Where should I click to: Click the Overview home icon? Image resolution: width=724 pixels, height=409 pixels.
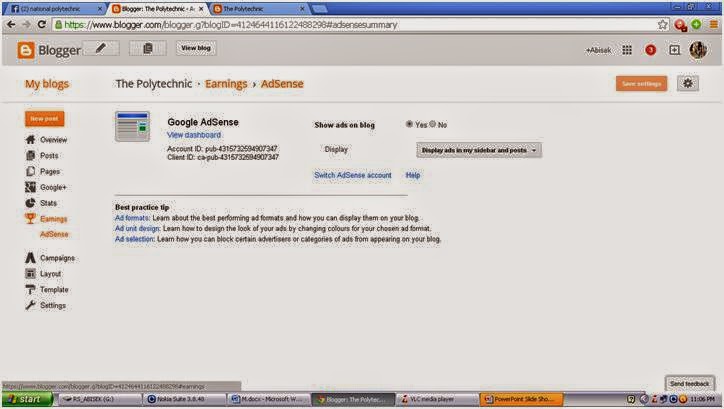[30, 139]
